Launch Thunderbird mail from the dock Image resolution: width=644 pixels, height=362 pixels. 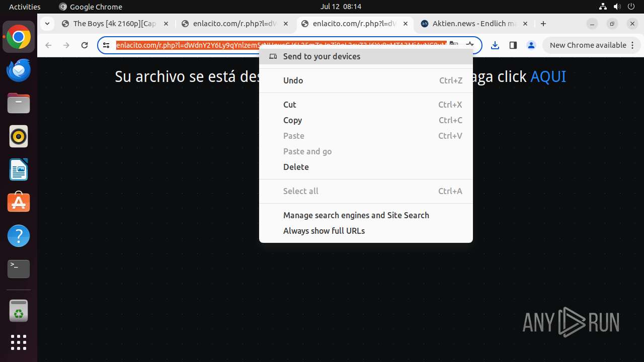point(19,70)
